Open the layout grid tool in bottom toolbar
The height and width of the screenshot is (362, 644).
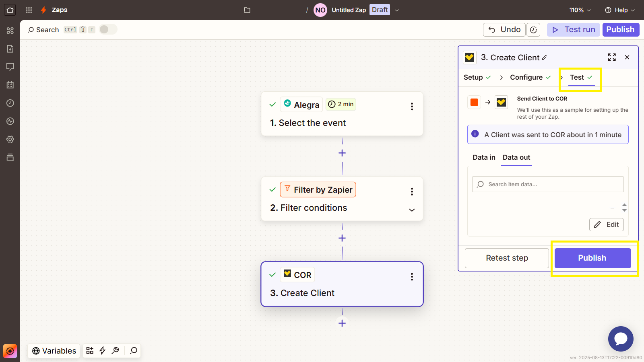(x=90, y=351)
